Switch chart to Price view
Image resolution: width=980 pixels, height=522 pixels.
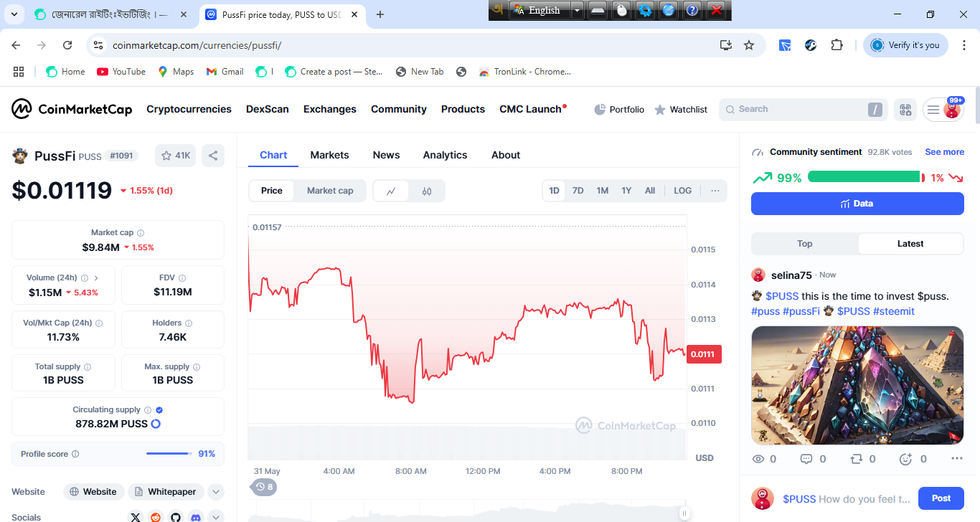click(272, 191)
